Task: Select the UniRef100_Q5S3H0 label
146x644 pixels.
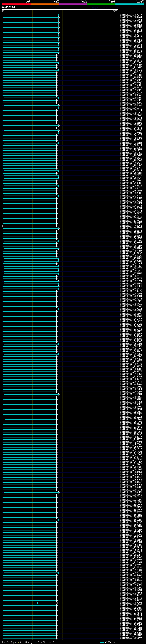Action: coord(131,58)
